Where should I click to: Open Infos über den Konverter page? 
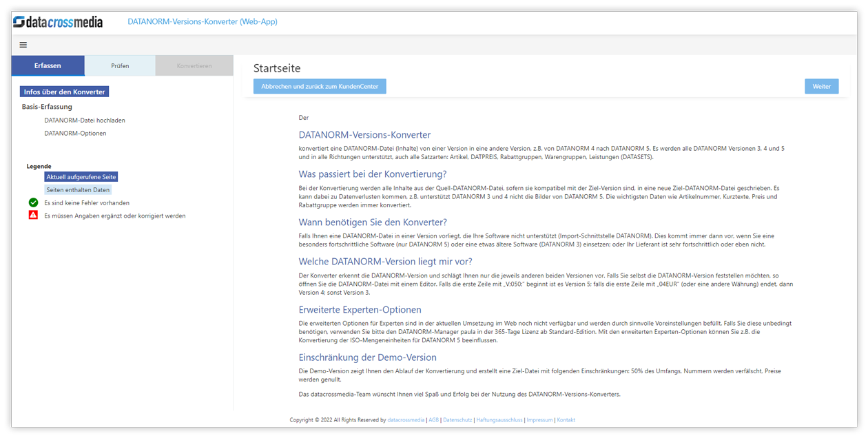click(x=65, y=92)
